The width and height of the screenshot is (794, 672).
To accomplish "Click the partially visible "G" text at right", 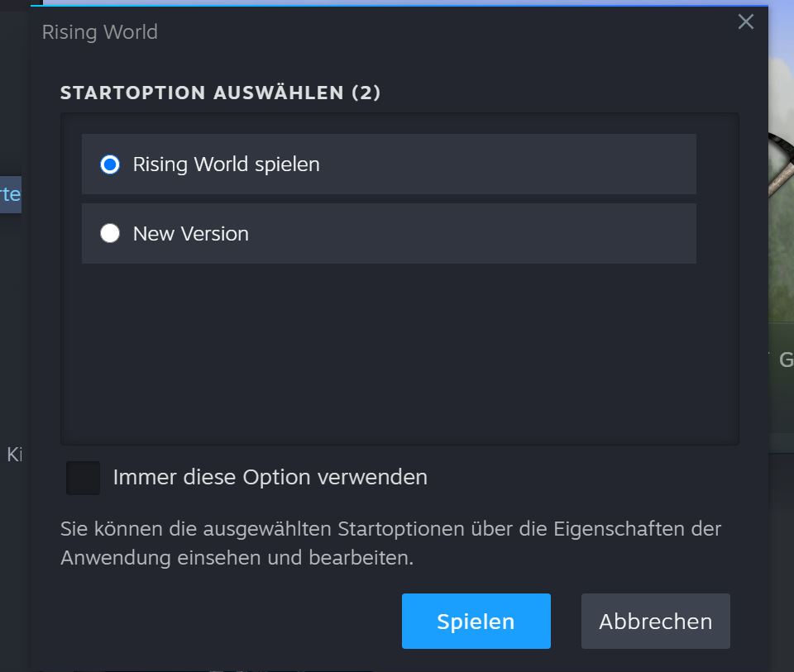I will [786, 360].
